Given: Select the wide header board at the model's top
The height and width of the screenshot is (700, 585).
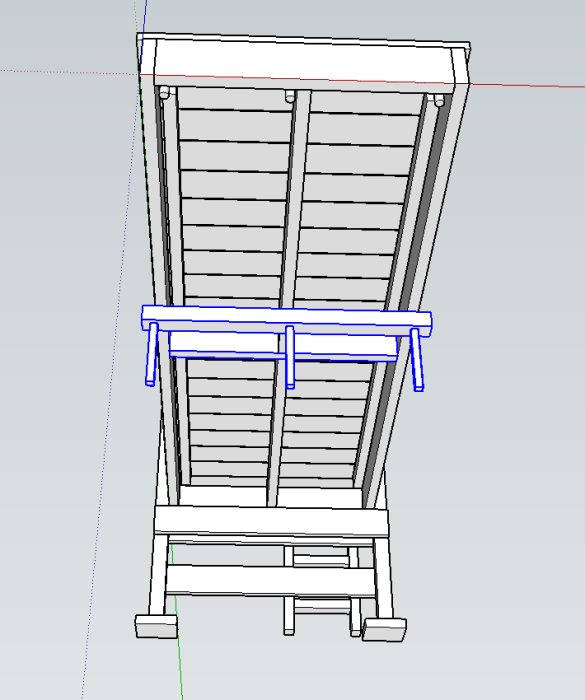Looking at the screenshot, I should point(304,65).
